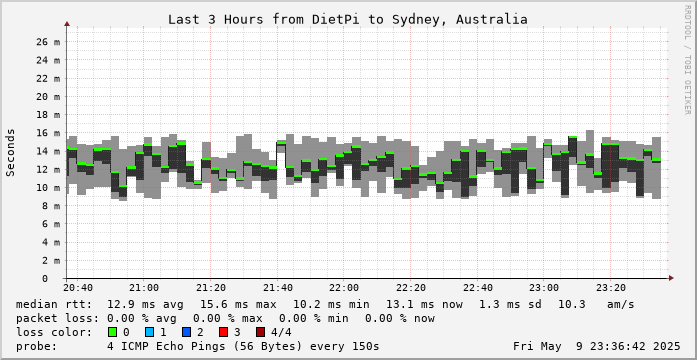Click the 'loss color:' label
The image size is (697, 360).
tap(54, 332)
